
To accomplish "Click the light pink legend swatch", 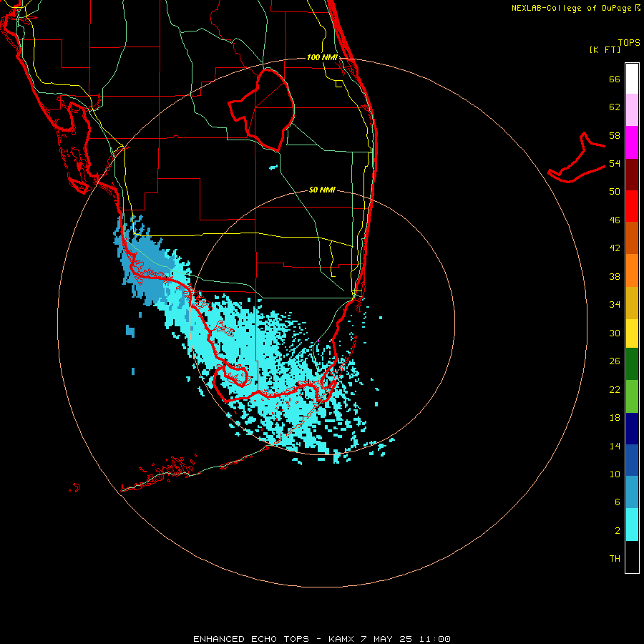I will point(632,109).
